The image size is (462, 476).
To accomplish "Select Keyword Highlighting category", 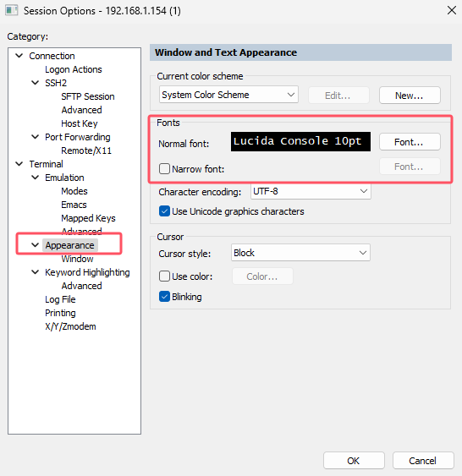I will pyautogui.click(x=87, y=272).
